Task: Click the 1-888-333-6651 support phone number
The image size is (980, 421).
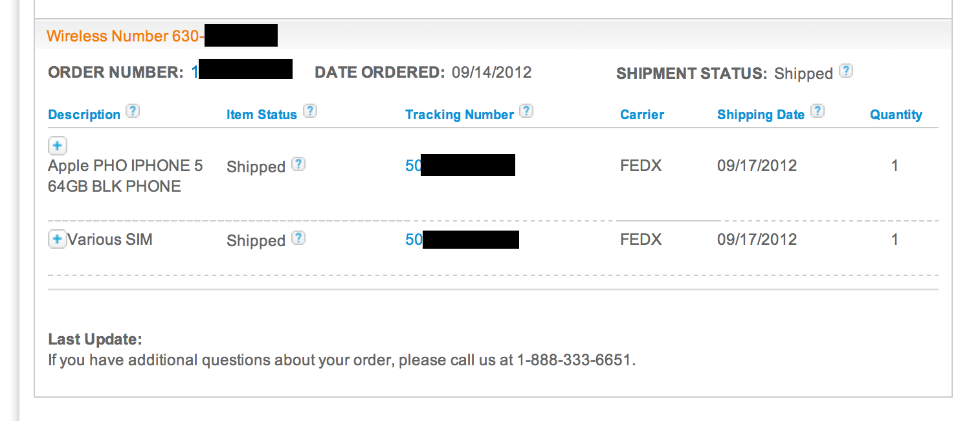Action: (x=574, y=360)
